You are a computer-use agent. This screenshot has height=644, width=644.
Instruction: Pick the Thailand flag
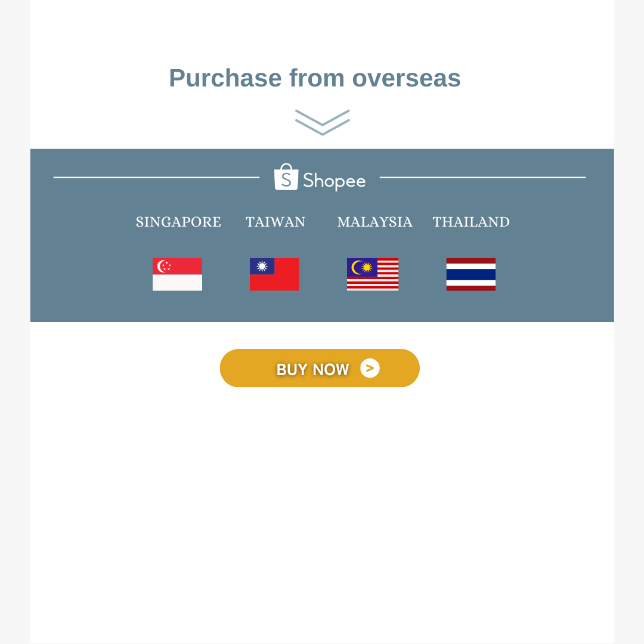pos(470,274)
